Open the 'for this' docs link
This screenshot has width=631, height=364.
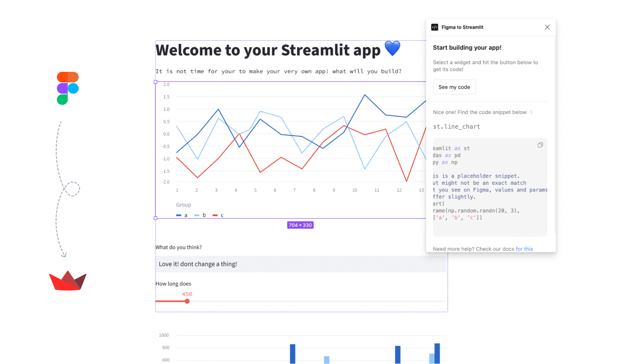pyautogui.click(x=525, y=249)
